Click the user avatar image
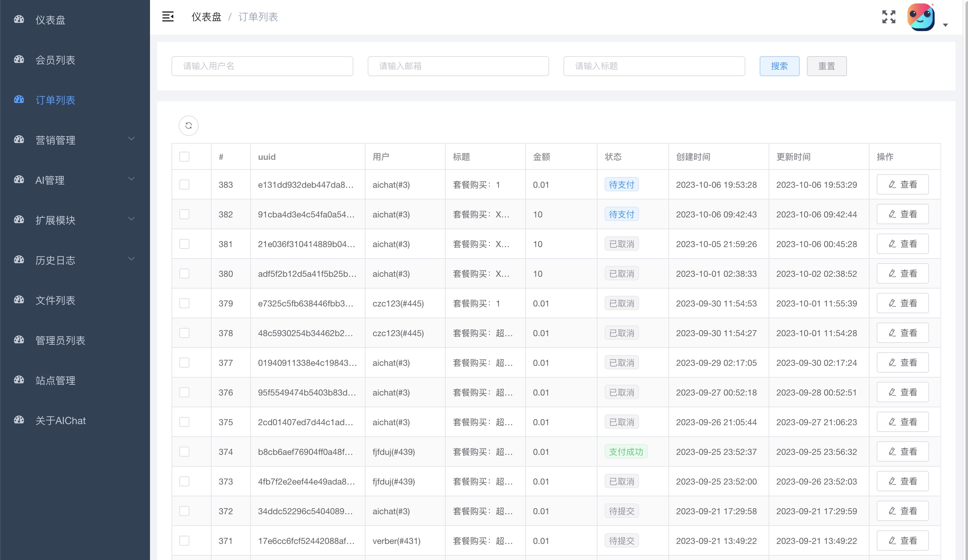 921,17
